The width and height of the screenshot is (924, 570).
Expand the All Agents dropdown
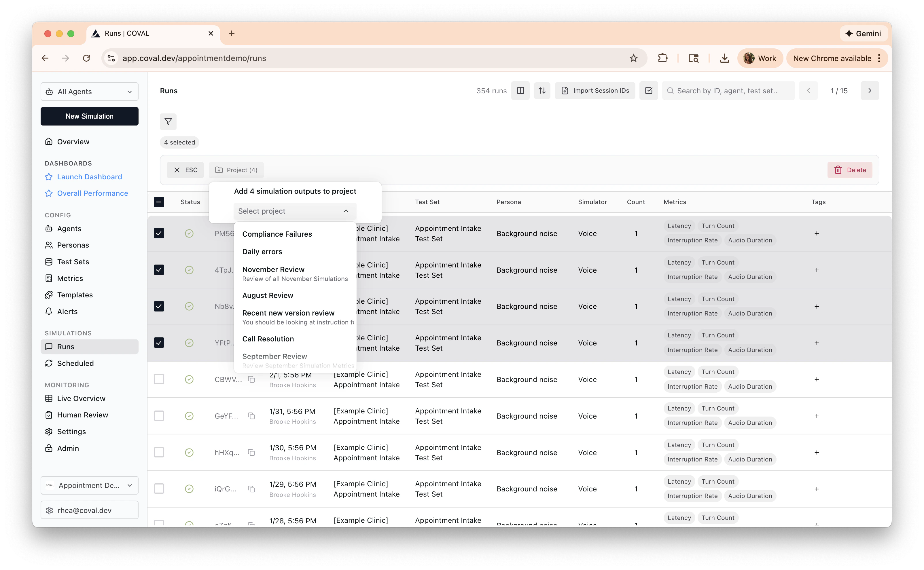click(89, 91)
